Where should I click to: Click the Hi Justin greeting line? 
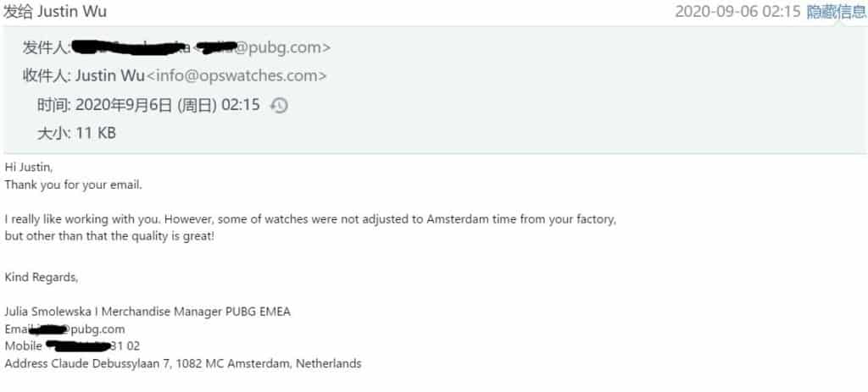tap(28, 168)
